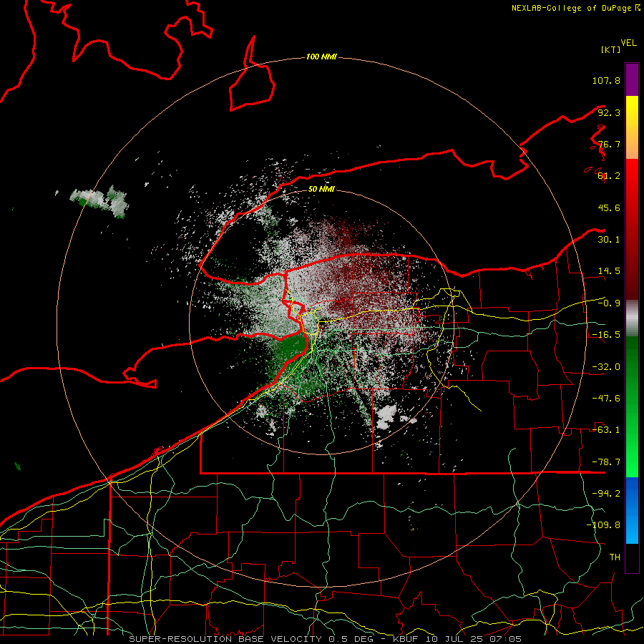
Task: Click the 61.2 scale value
Action: pos(609,176)
